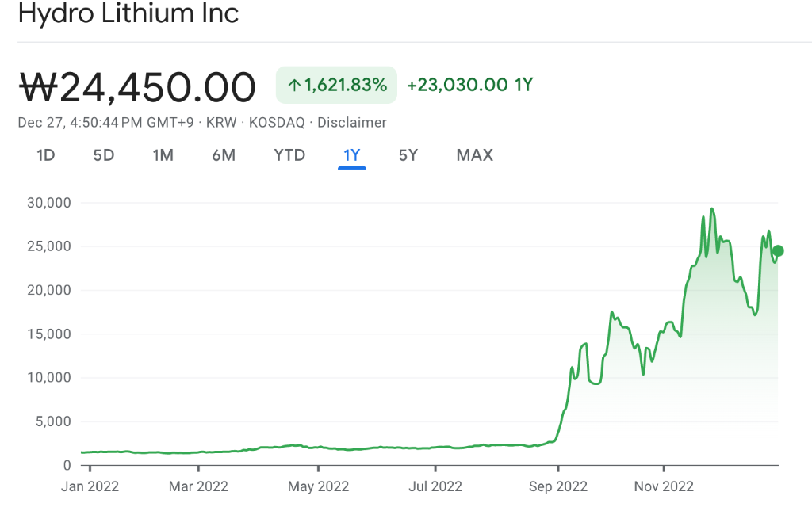
Task: Open the MAX range tab
Action: (475, 155)
